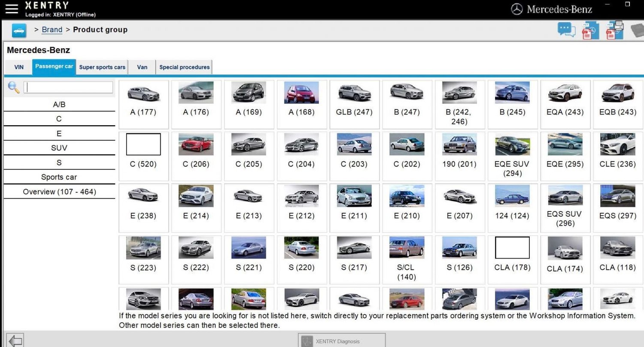
Task: Choose the EQS (297) model series
Action: (618, 208)
